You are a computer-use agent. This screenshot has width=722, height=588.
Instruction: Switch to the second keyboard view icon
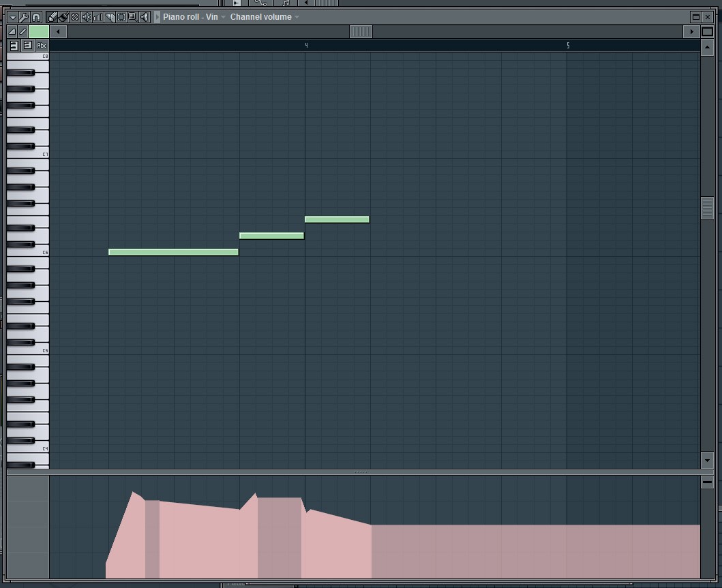tap(28, 45)
